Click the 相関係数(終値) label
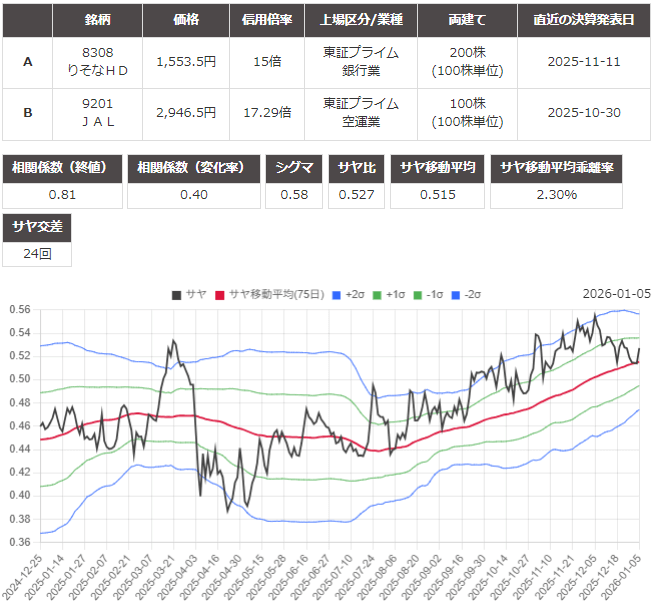 point(62,168)
